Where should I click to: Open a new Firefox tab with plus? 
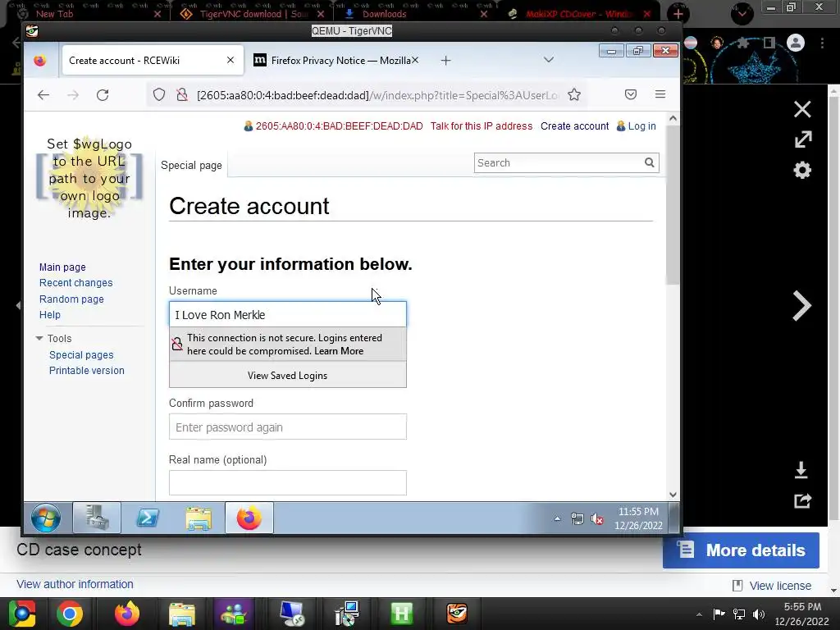445,61
